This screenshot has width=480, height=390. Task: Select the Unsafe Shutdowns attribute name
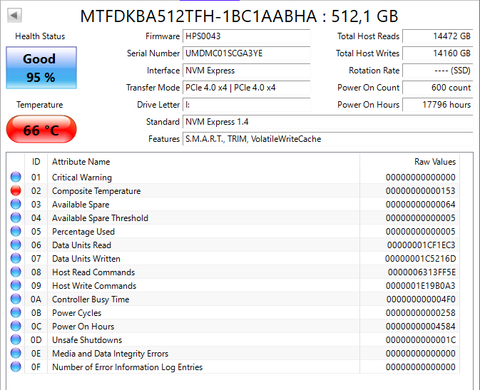click(x=87, y=340)
